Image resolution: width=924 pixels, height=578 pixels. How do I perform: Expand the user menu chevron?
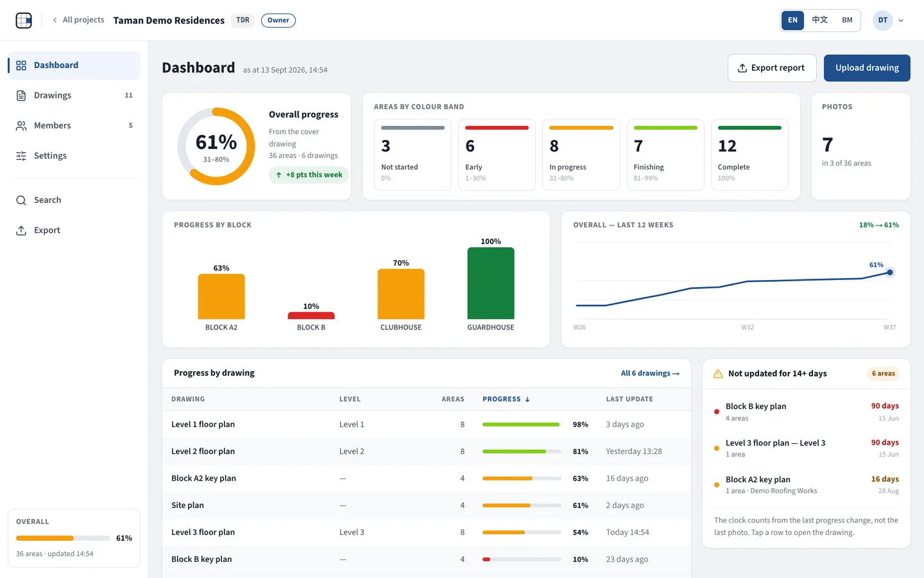(x=901, y=21)
